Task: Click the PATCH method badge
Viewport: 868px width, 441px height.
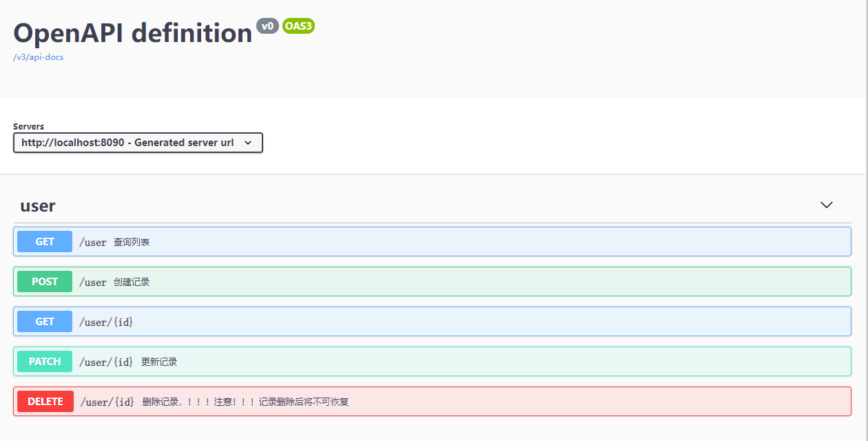Action: click(x=45, y=362)
